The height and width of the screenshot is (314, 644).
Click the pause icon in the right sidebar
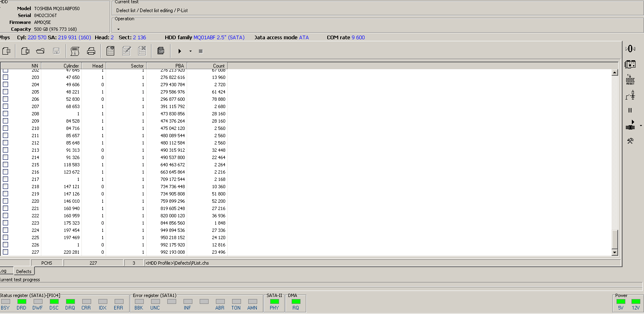pos(630,110)
